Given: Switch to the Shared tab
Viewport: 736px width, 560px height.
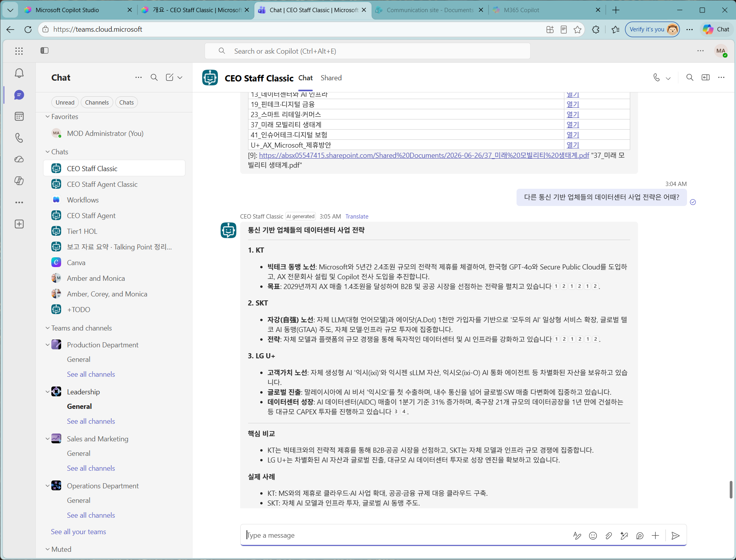Looking at the screenshot, I should point(331,78).
